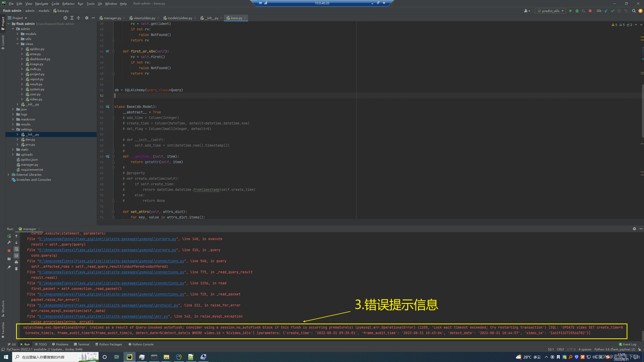This screenshot has height=362, width=644.
Task: Select views\video.py tab in editor
Action: coord(142,18)
